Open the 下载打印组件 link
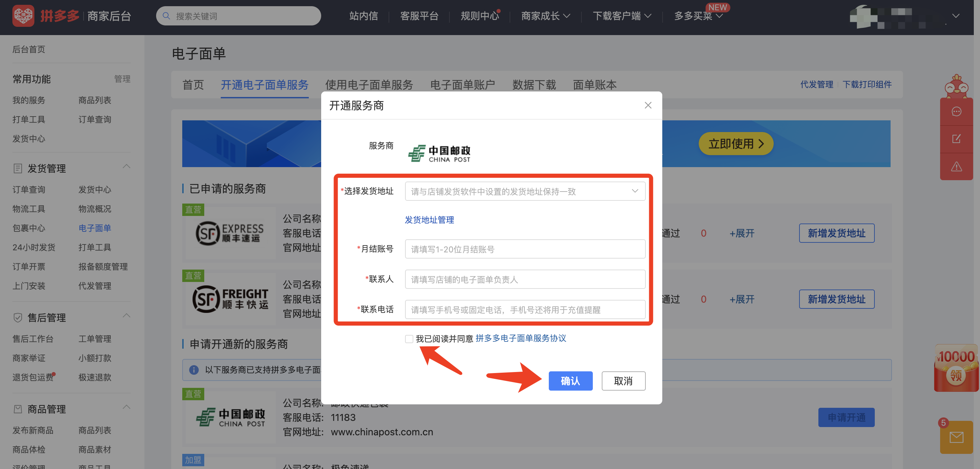This screenshot has height=469, width=980. point(867,85)
